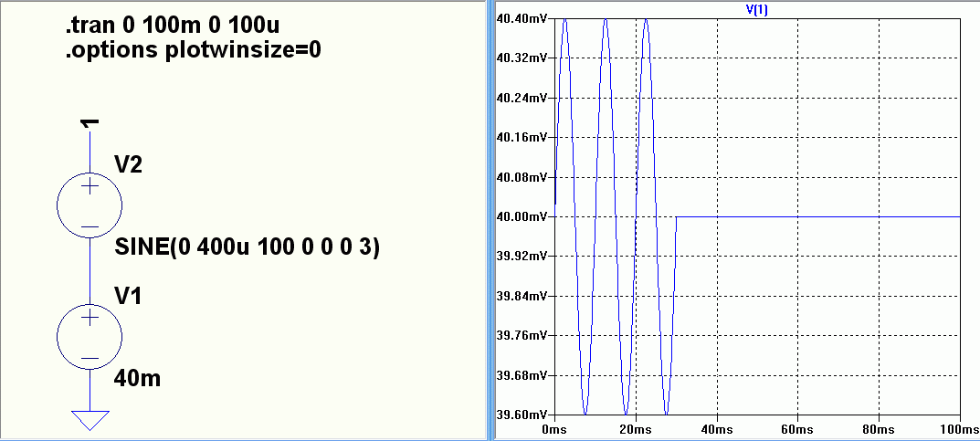Screen dimensions: 980x441
Task: Click the V(1) trace label
Action: (x=756, y=11)
